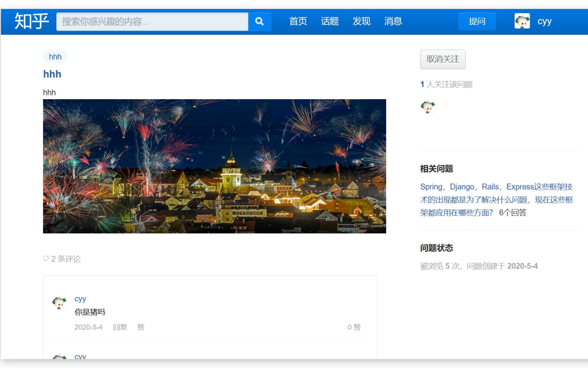Click the comment bubble icon by 2 条评论
The image size is (588, 368).
click(x=46, y=259)
